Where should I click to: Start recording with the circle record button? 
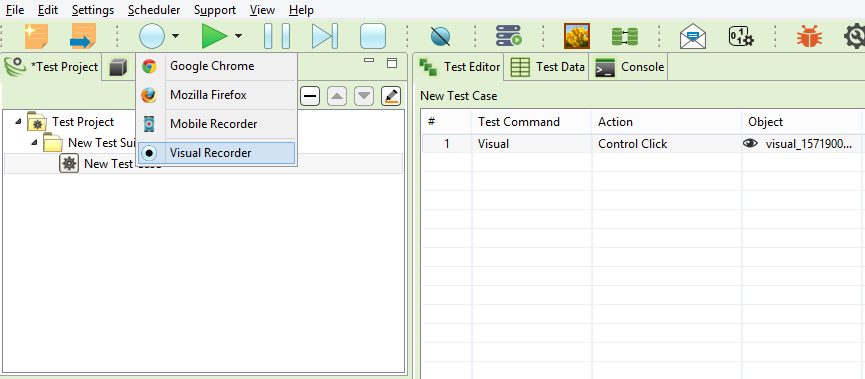tap(152, 36)
